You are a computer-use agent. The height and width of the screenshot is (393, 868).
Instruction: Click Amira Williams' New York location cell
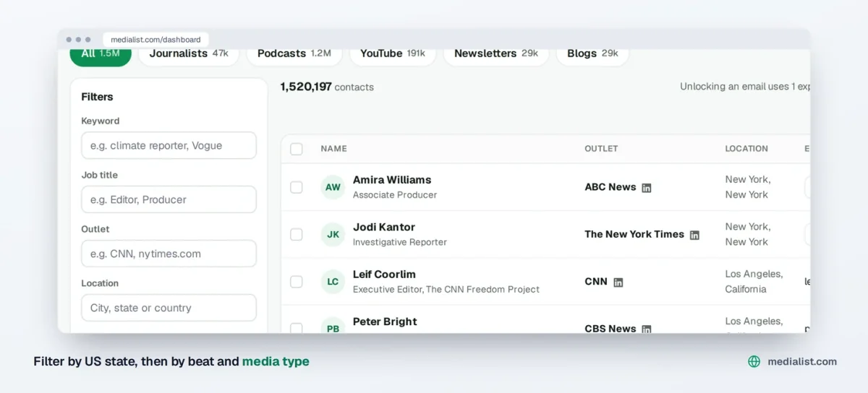coord(748,187)
